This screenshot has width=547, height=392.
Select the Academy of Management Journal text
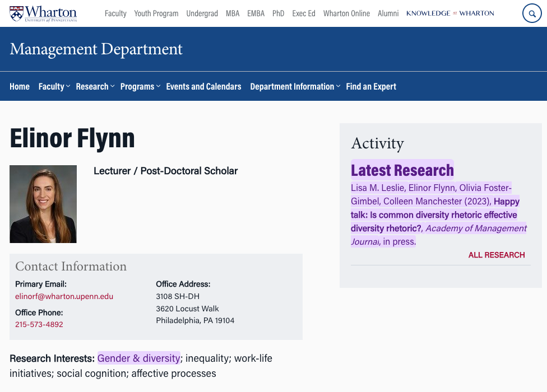439,235
